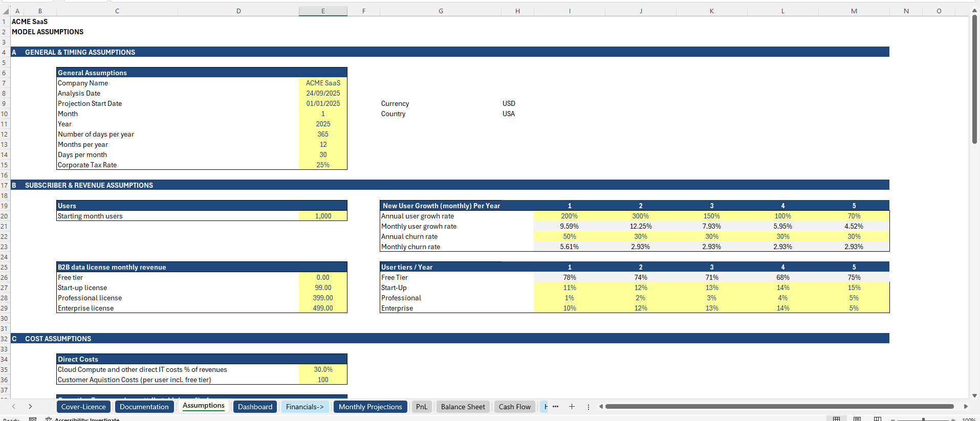
Task: Select the Normal view icon
Action: 837,419
